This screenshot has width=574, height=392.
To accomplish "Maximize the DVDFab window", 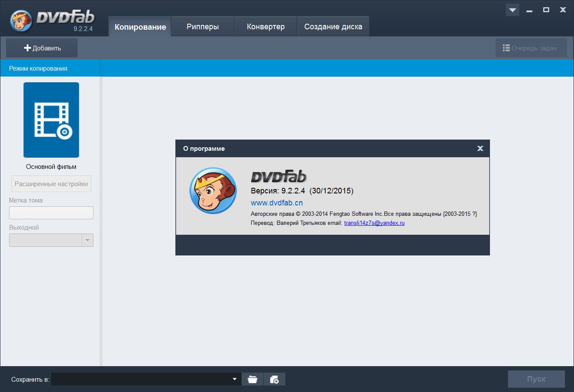I will 546,10.
